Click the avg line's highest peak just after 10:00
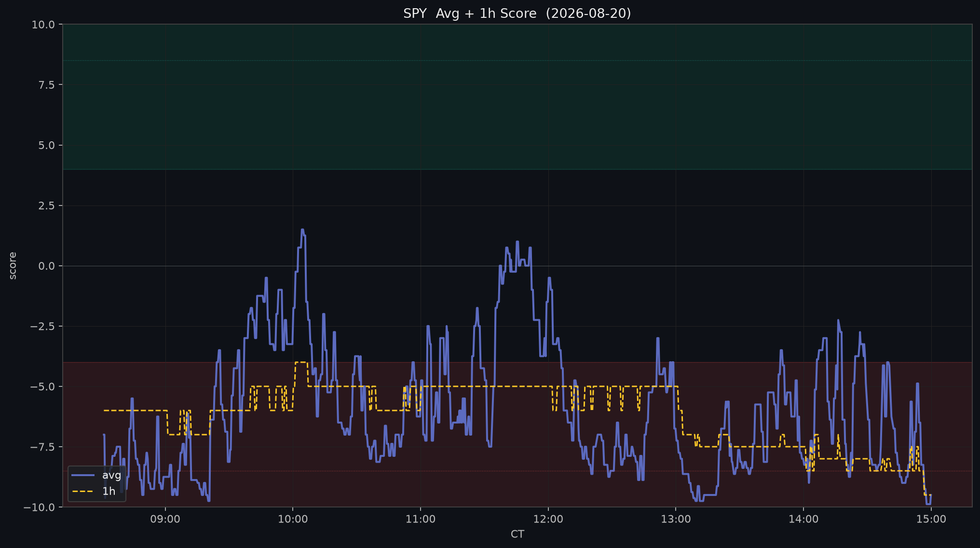Screen dimensions: 980x548 [302, 230]
